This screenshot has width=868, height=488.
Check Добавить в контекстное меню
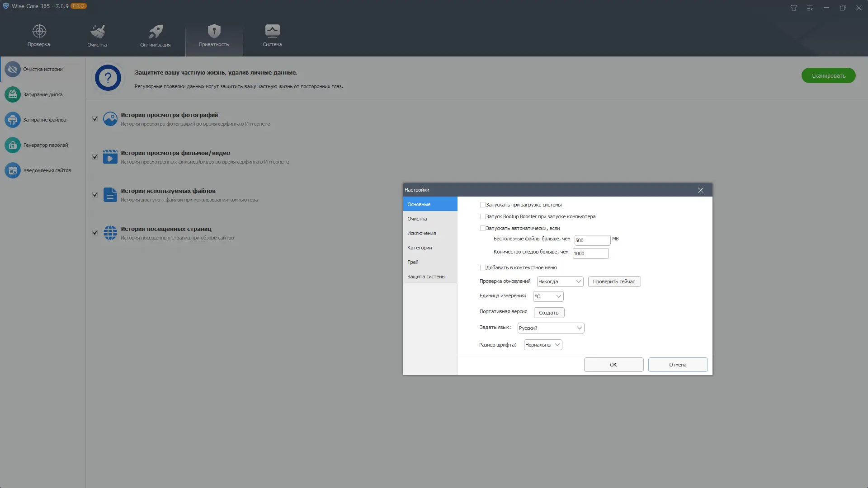point(483,267)
